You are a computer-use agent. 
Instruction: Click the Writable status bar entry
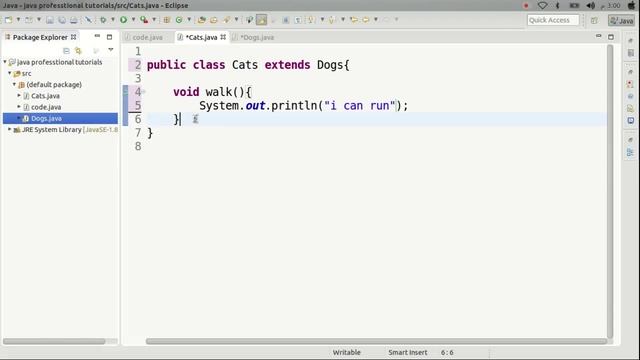[x=347, y=352]
